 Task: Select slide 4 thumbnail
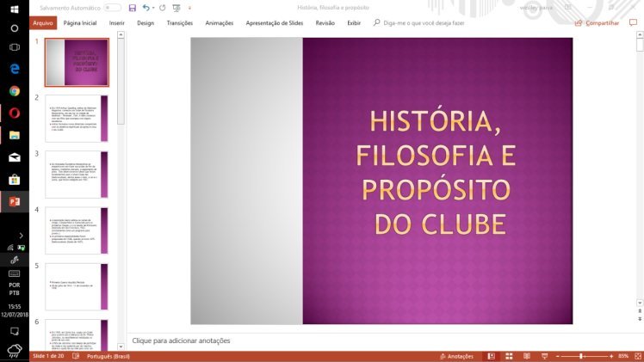click(77, 230)
